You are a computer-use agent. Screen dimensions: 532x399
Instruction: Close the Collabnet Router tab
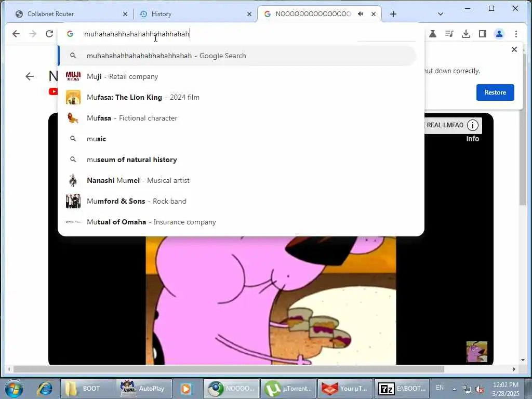click(125, 14)
